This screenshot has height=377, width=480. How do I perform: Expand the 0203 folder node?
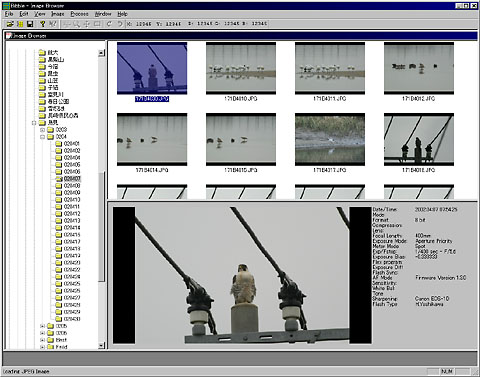tap(42, 130)
